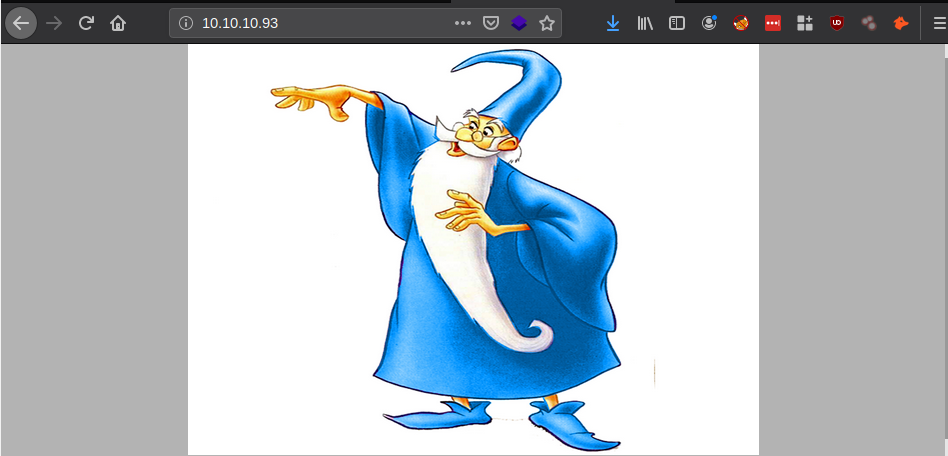948x456 pixels.
Task: Click the Merlin wizard image
Action: 473,249
